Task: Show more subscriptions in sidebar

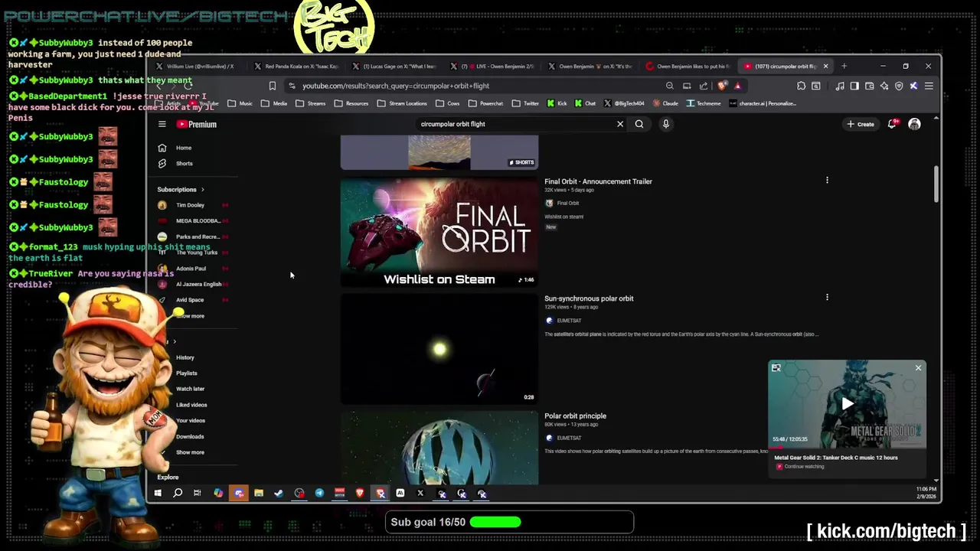Action: (x=190, y=316)
